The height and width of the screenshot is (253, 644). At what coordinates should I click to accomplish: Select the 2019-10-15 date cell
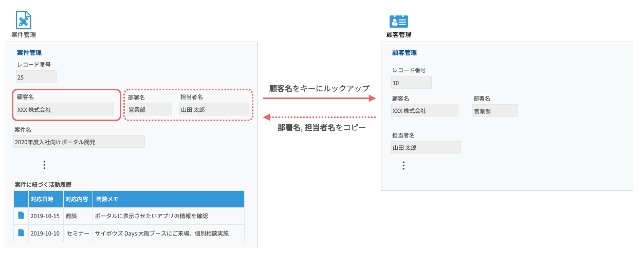tap(45, 216)
